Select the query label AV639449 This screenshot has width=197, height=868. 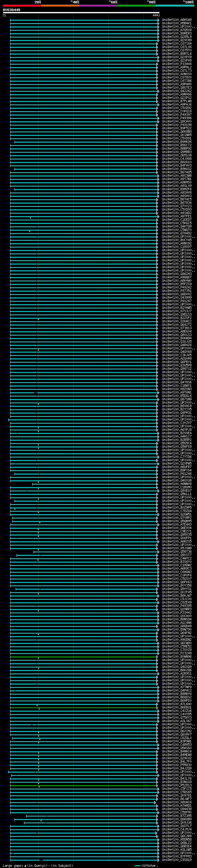[11, 10]
